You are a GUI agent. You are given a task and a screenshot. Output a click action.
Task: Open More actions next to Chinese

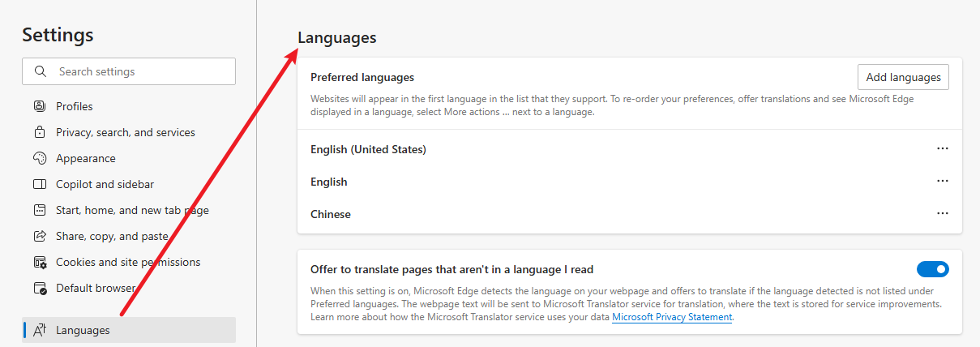942,214
